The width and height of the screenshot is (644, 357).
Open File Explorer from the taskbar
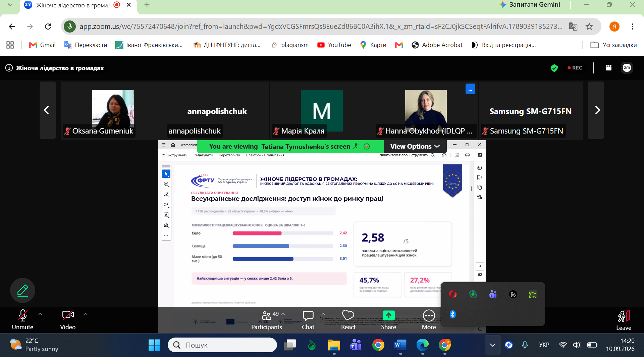(334, 345)
